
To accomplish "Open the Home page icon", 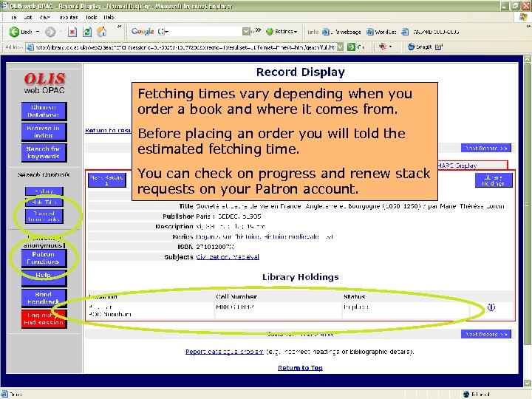I will [x=101, y=32].
